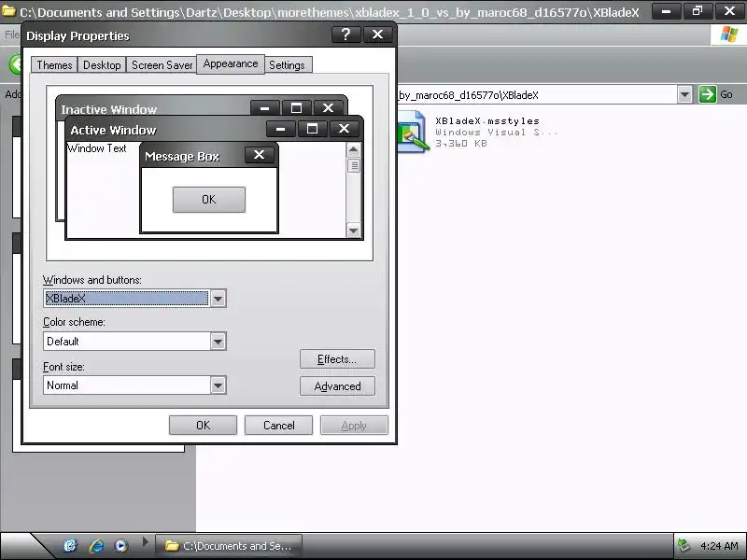Expand the Explorer address bar dropdown
747x560 pixels.
pos(684,94)
